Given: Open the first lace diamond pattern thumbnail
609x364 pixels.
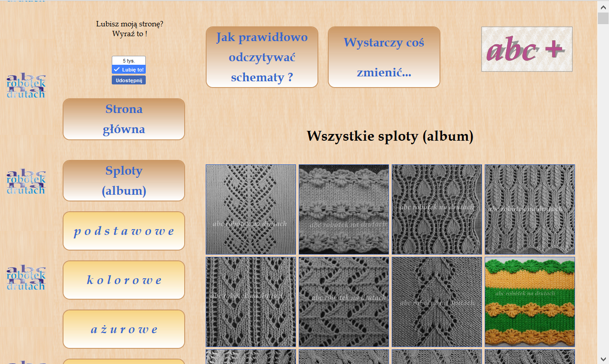Looking at the screenshot, I should [x=251, y=209].
